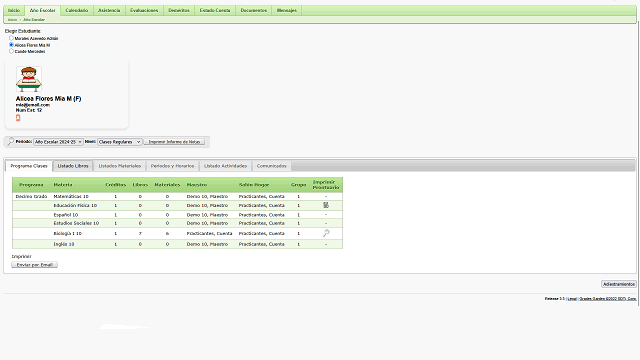Image resolution: width=640 pixels, height=360 pixels.
Task: Click the Legal link in footer
Action: point(572,299)
